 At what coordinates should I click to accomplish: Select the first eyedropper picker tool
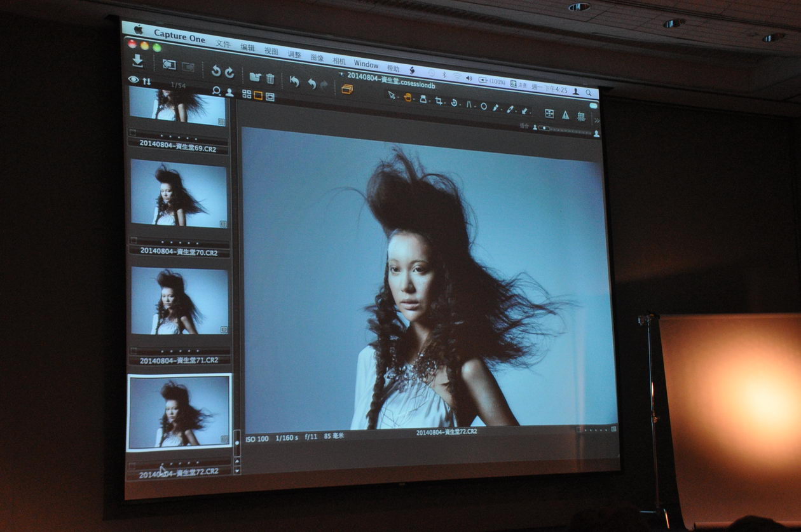click(x=496, y=107)
